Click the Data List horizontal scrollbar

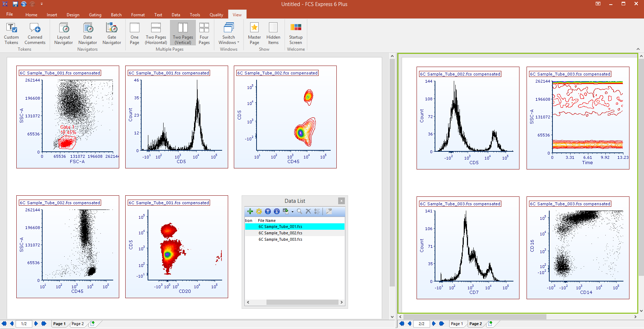point(302,302)
